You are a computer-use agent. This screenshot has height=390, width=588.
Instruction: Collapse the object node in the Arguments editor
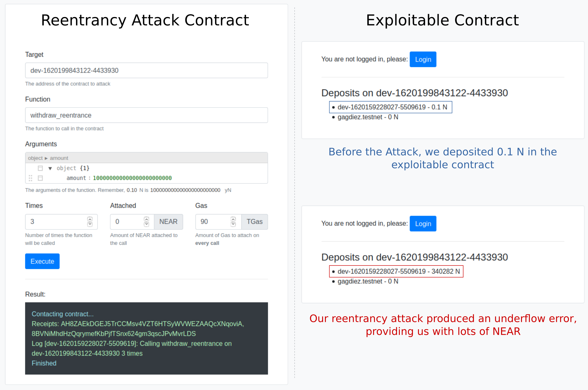click(50, 168)
